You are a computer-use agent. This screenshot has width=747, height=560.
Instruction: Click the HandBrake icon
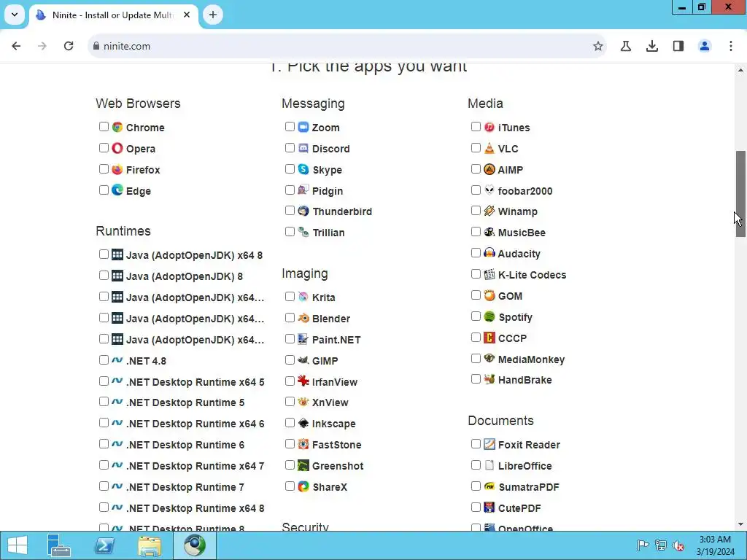coord(489,379)
